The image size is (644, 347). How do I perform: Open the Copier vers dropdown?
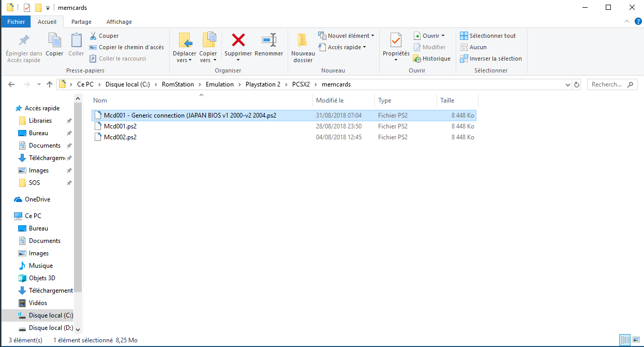click(x=208, y=57)
